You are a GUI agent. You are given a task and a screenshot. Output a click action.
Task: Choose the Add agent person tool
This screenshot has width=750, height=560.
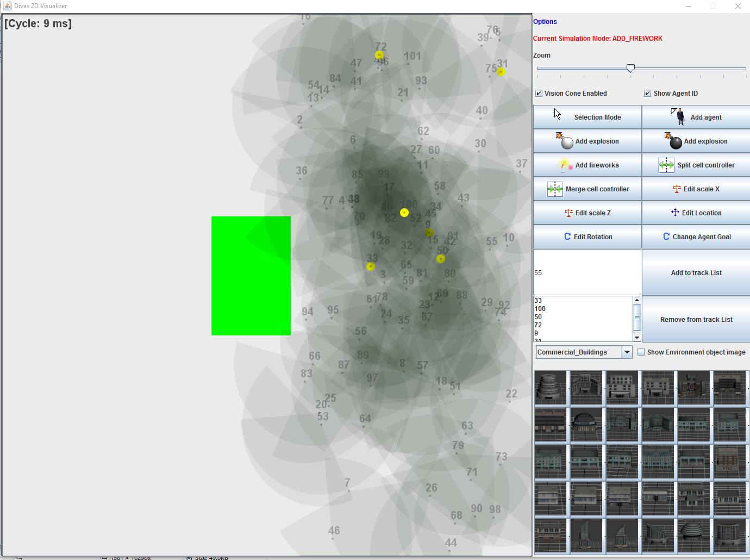coord(696,117)
